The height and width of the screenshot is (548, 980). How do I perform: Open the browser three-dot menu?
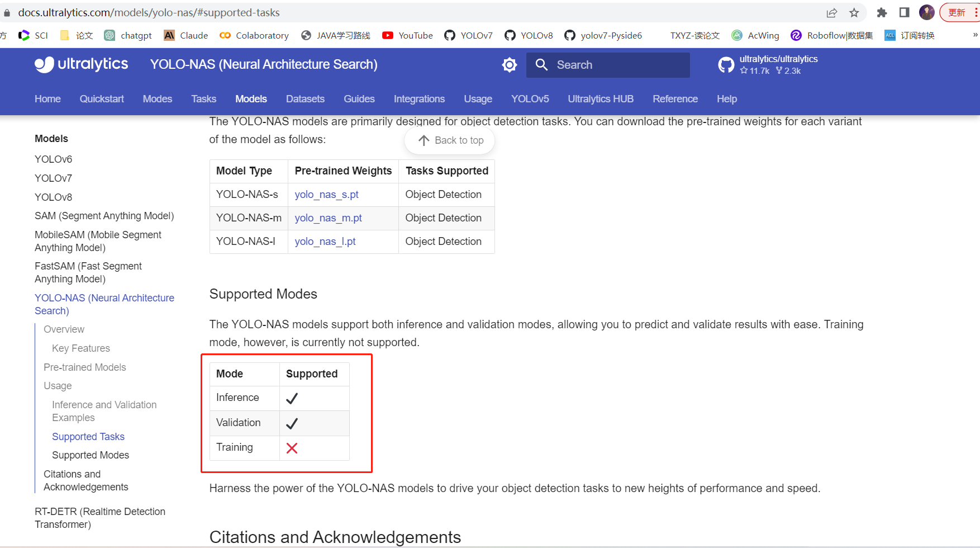[x=975, y=12]
